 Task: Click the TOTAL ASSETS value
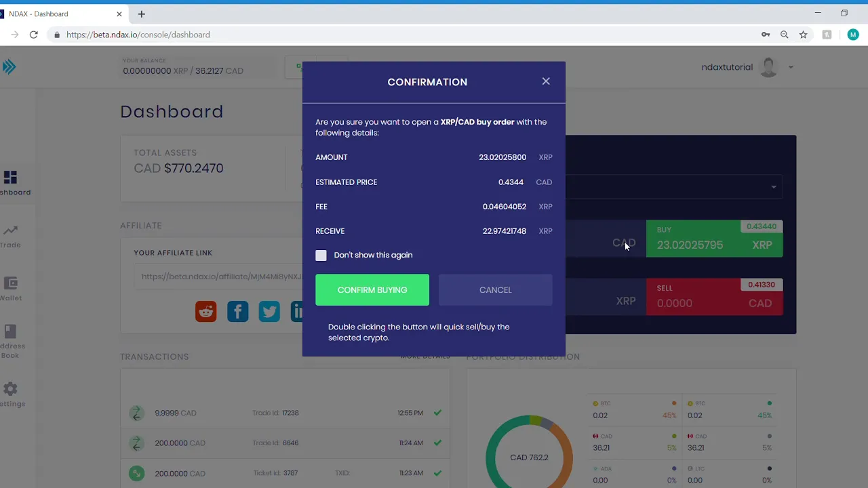(178, 168)
